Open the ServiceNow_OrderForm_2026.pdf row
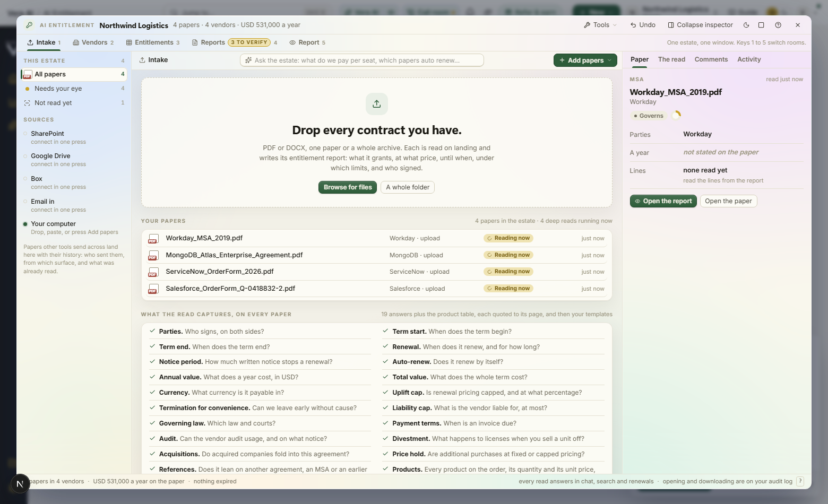 377,272
